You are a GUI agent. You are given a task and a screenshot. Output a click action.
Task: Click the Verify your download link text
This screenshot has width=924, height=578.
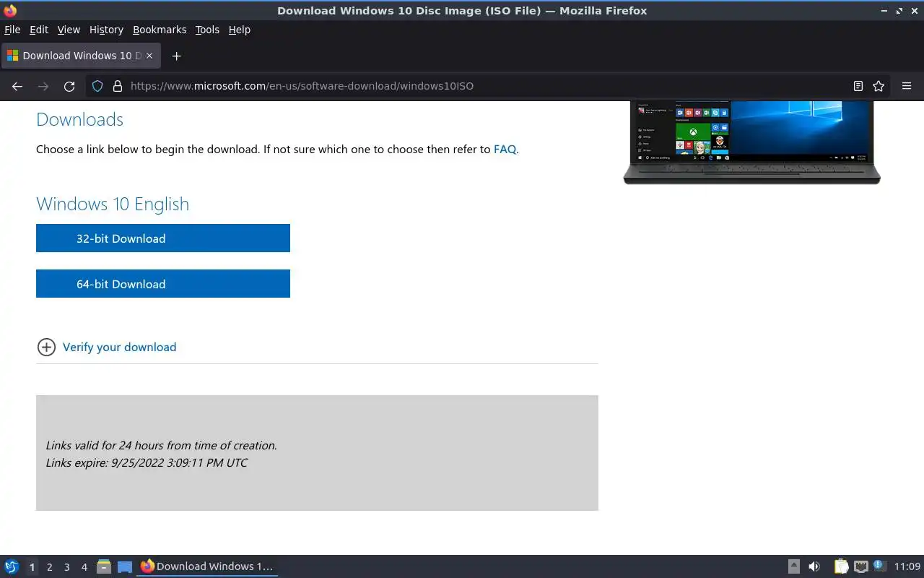click(x=119, y=348)
